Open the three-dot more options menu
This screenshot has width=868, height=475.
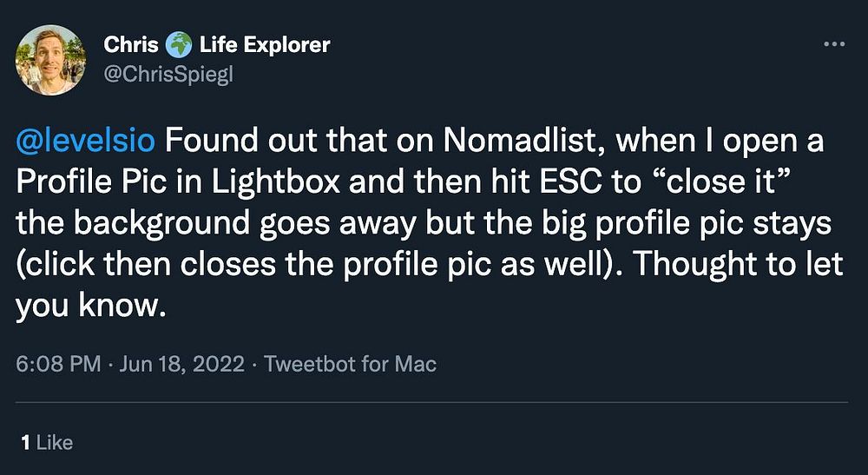point(833,44)
